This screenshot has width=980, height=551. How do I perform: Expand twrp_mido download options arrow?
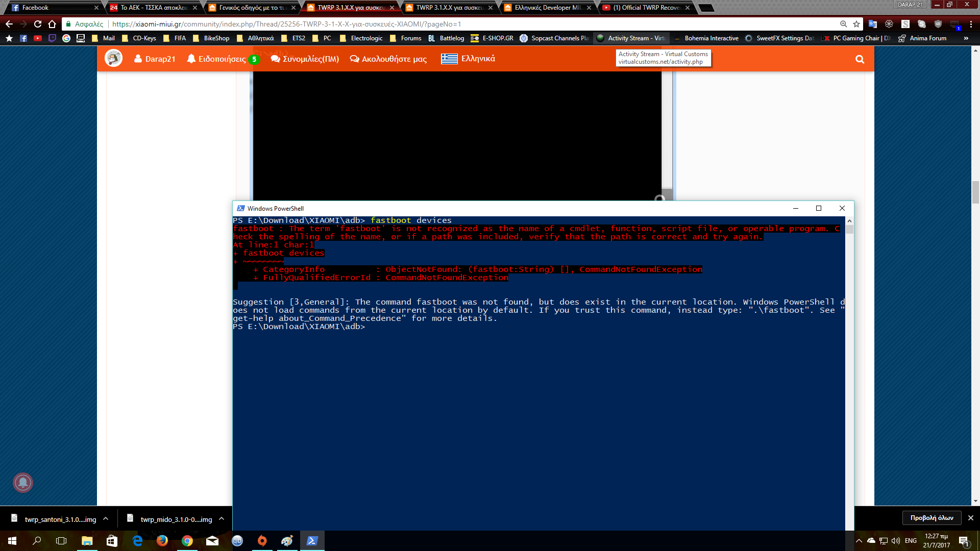pyautogui.click(x=222, y=519)
